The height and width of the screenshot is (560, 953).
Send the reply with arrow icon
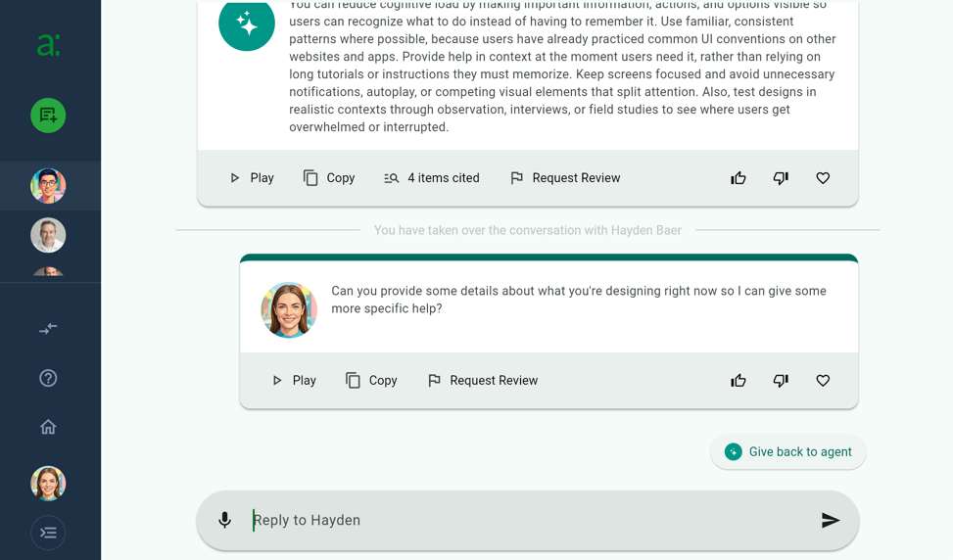click(x=831, y=520)
